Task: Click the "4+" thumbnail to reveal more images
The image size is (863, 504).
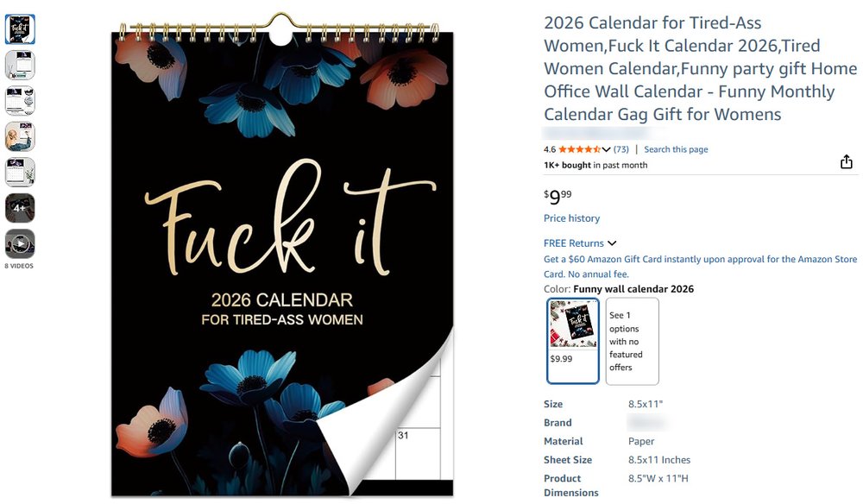Action: [x=20, y=208]
